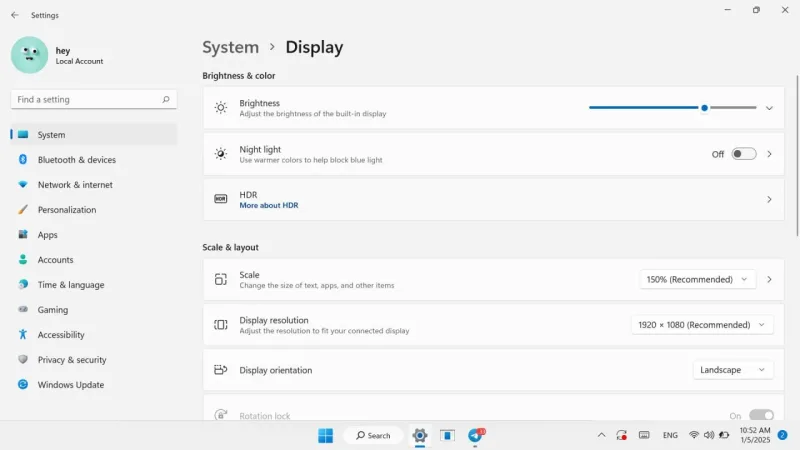Image resolution: width=800 pixels, height=450 pixels.
Task: Open the Display resolution dropdown
Action: pos(702,325)
